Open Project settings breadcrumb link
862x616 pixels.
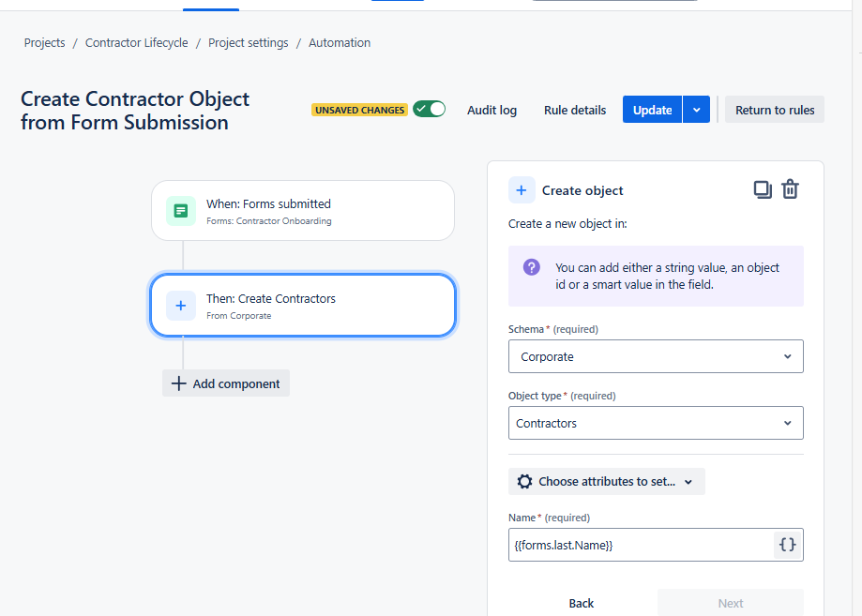(248, 43)
